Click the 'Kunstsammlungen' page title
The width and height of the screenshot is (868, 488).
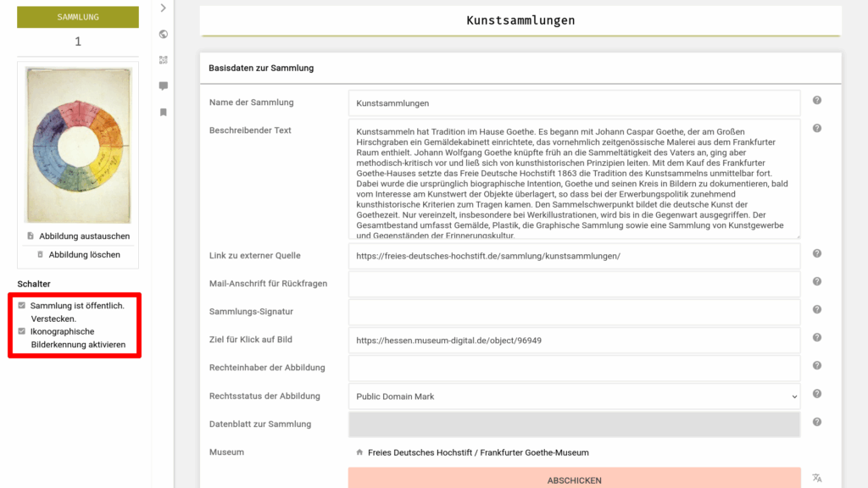click(520, 20)
